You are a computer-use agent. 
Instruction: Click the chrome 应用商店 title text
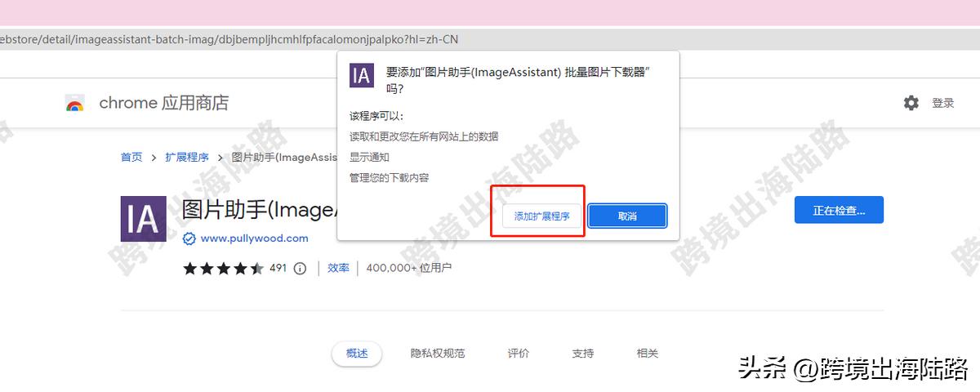coord(163,103)
